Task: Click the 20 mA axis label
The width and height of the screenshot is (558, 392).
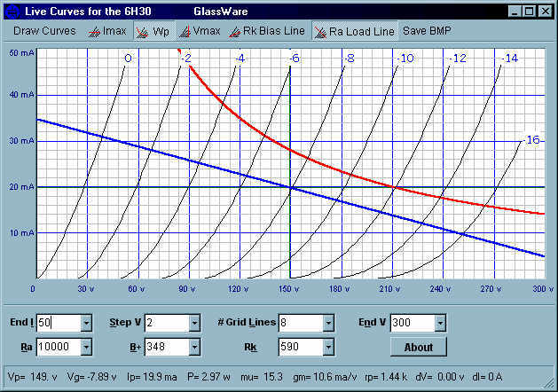Action: tap(21, 187)
